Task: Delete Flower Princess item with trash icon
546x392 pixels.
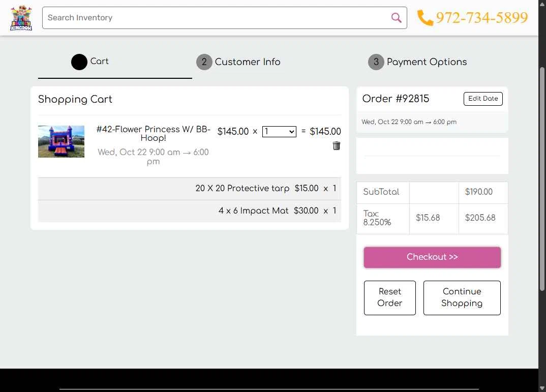Action: pos(337,145)
